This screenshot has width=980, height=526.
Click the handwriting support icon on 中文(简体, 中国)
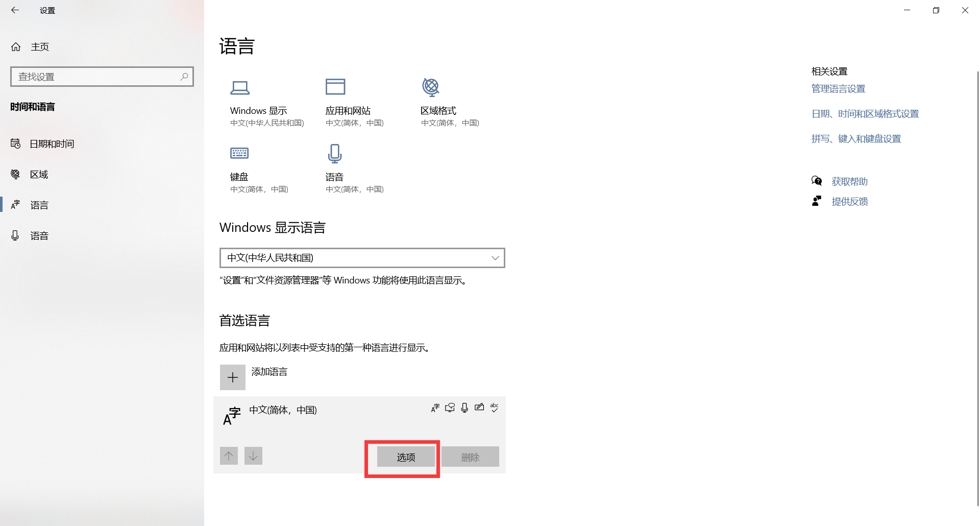[x=479, y=408]
